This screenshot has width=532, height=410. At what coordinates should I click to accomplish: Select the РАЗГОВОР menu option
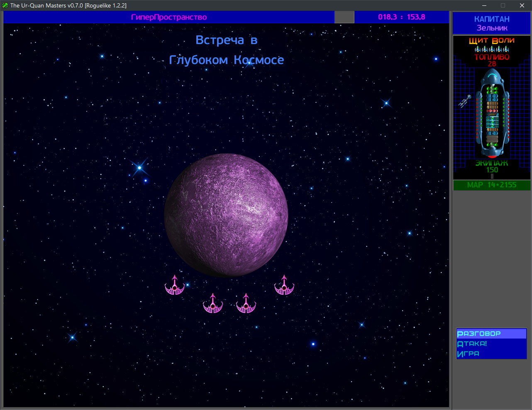[x=491, y=334]
